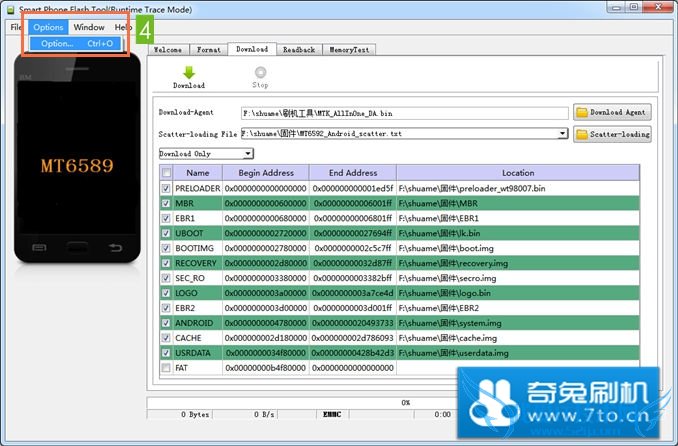Toggle the RECOVERY partition checkbox
This screenshot has height=446, width=678.
click(166, 263)
